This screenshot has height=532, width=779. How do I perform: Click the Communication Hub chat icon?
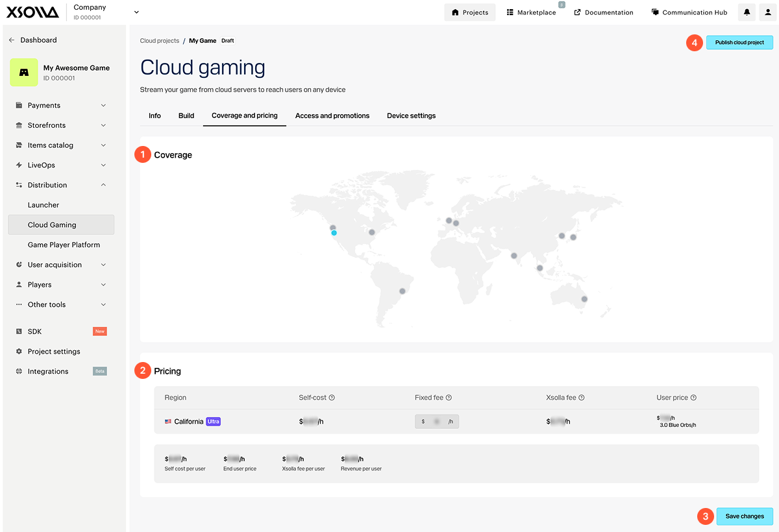[656, 12]
